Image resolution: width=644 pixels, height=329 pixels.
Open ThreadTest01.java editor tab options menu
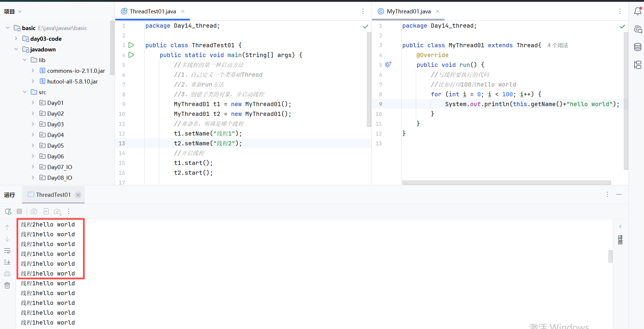coord(363,11)
